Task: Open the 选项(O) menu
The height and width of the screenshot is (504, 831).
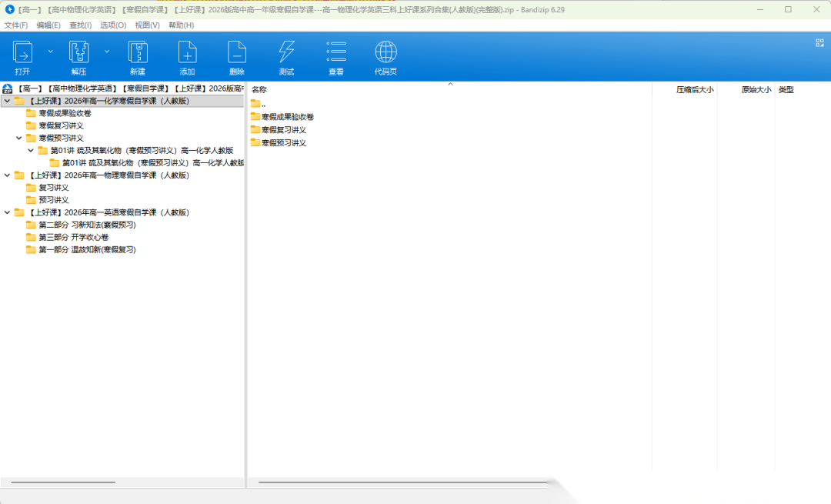Action: pos(113,25)
